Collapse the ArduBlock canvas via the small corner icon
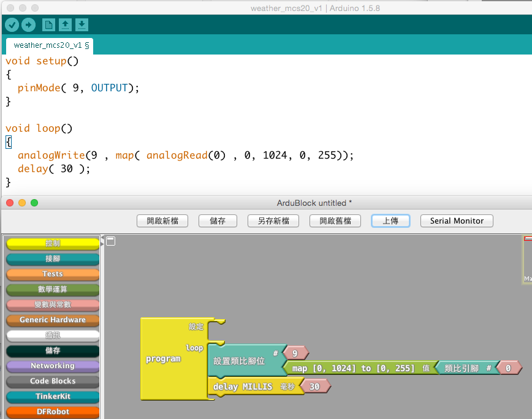The width and height of the screenshot is (532, 419). 110,241
